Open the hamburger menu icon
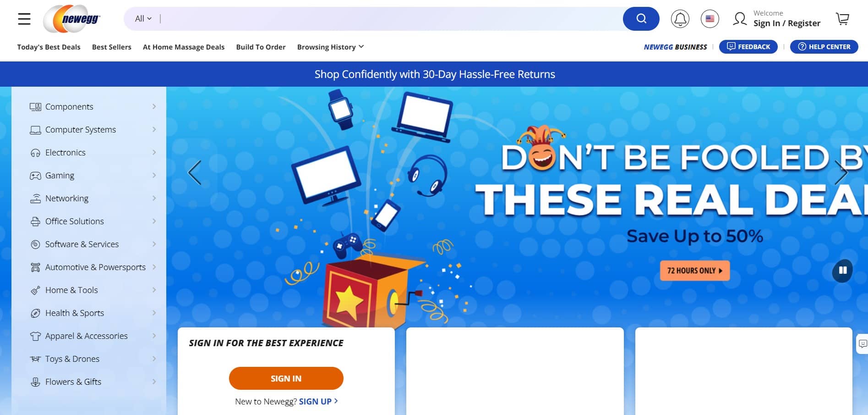The height and width of the screenshot is (415, 868). pos(24,19)
